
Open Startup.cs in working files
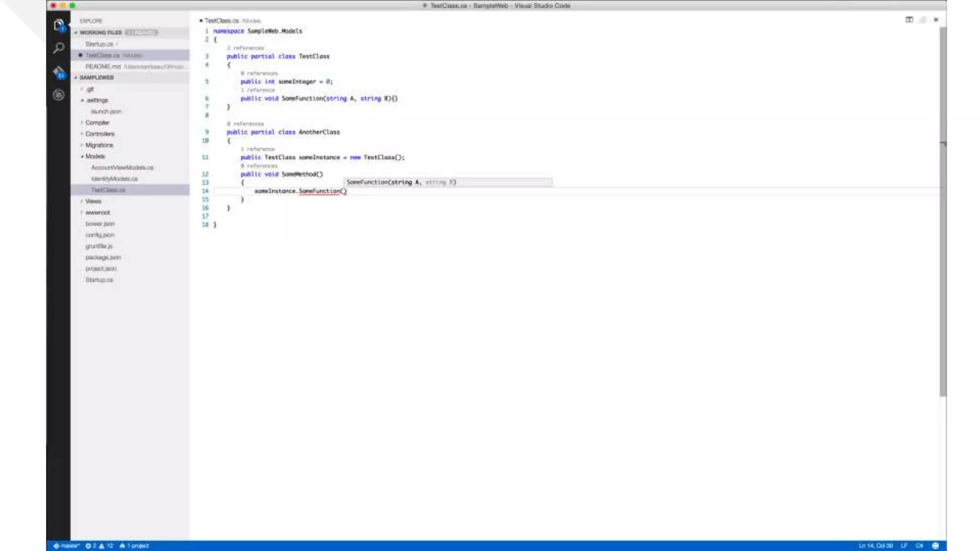click(99, 44)
